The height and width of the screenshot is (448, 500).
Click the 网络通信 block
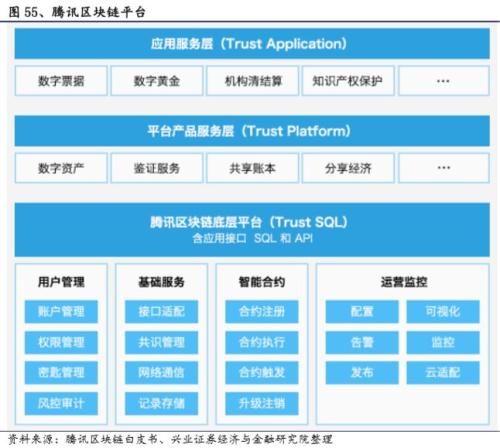coord(161,373)
